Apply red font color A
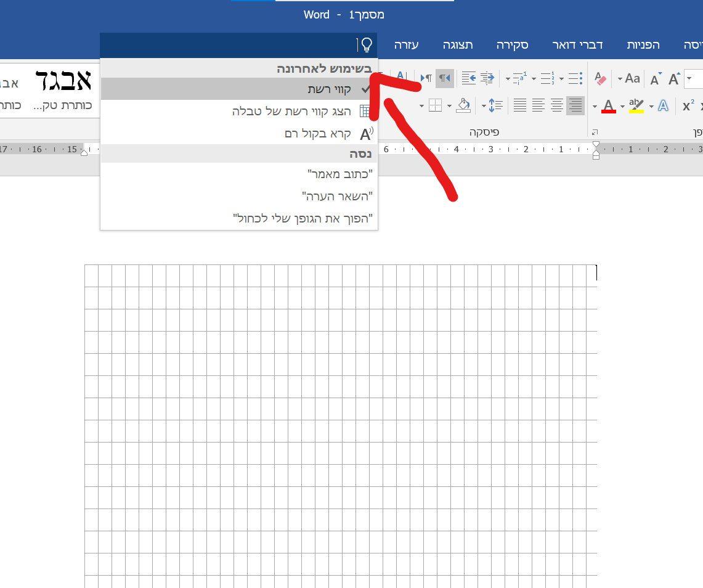The height and width of the screenshot is (588, 703). coord(608,106)
